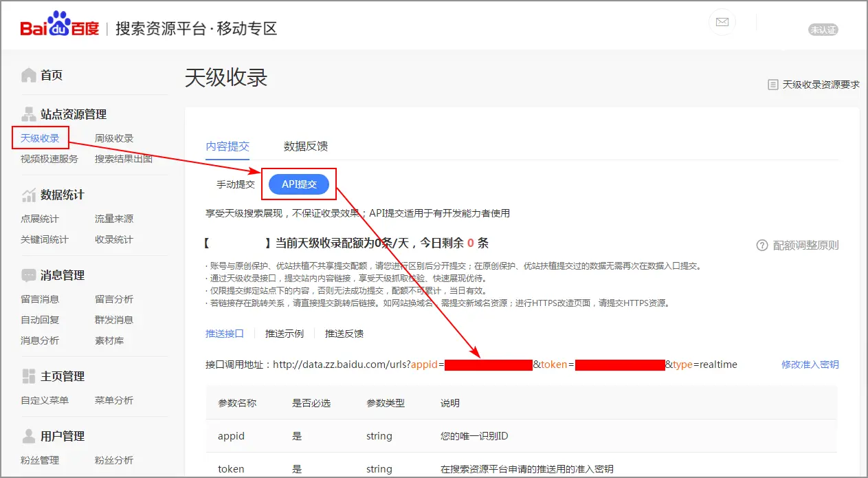Open the 推送反馈 sub-tab
868x478 pixels.
coord(344,334)
